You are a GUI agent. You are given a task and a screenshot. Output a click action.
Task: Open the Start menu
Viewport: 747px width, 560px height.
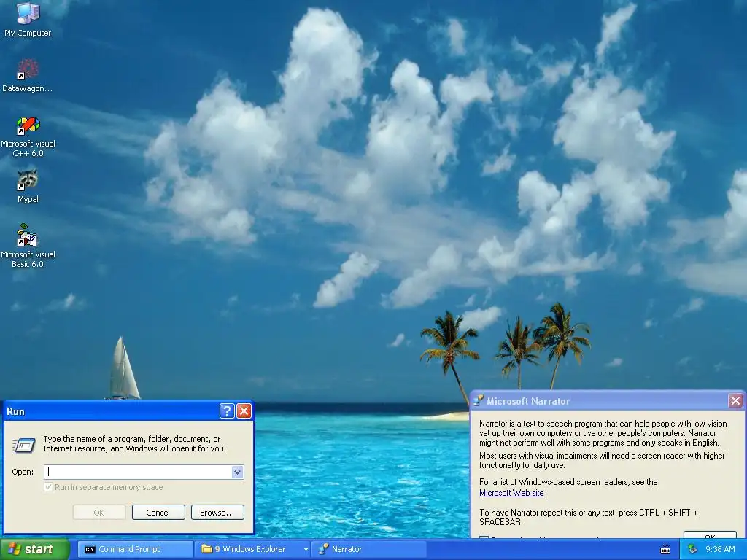point(35,549)
